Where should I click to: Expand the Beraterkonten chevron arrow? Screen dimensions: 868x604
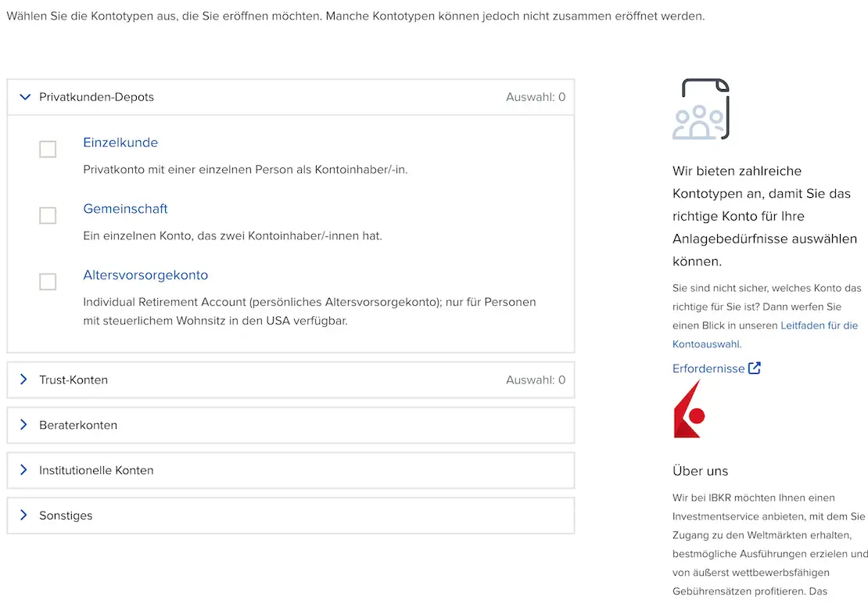point(23,425)
